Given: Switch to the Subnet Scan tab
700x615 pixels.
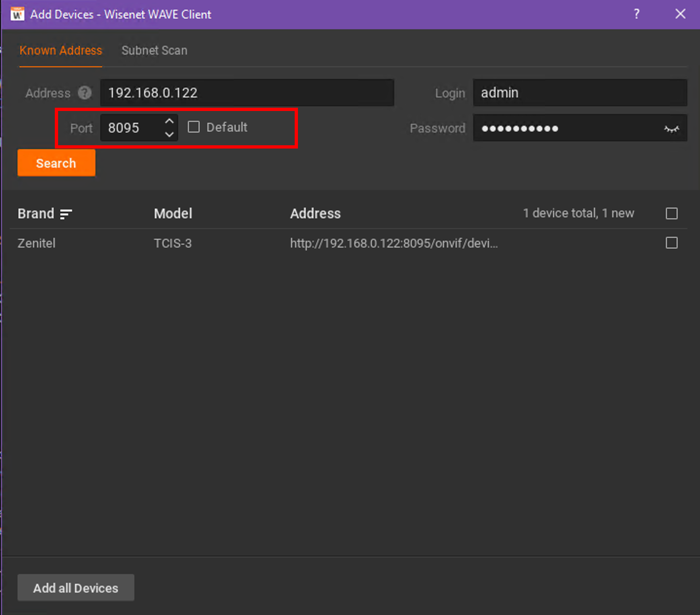Looking at the screenshot, I should pos(154,50).
